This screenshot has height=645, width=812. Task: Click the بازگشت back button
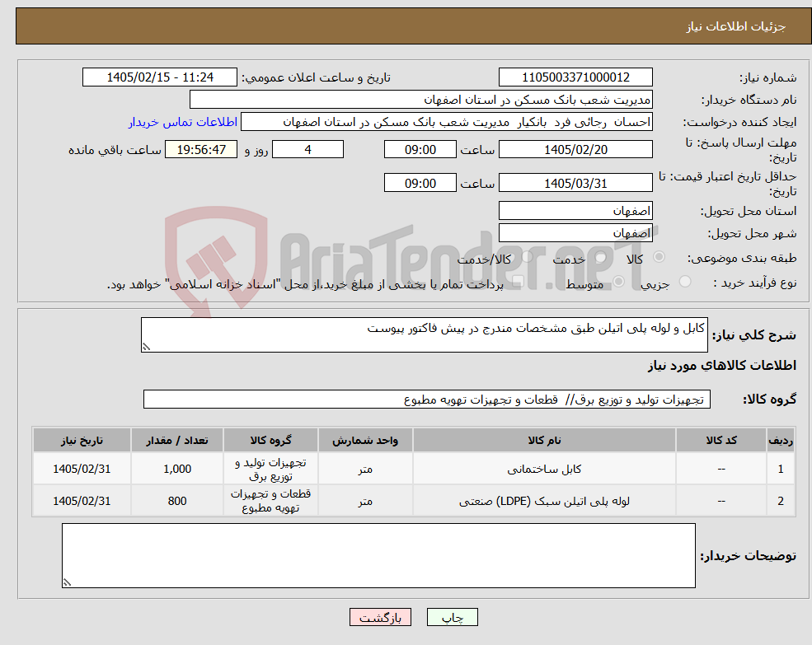tap(380, 617)
